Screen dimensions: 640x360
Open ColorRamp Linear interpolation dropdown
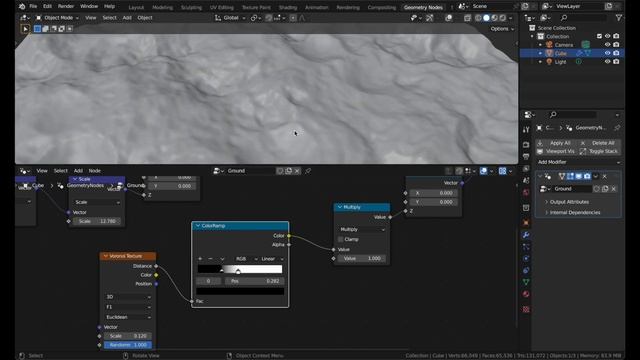[272, 259]
